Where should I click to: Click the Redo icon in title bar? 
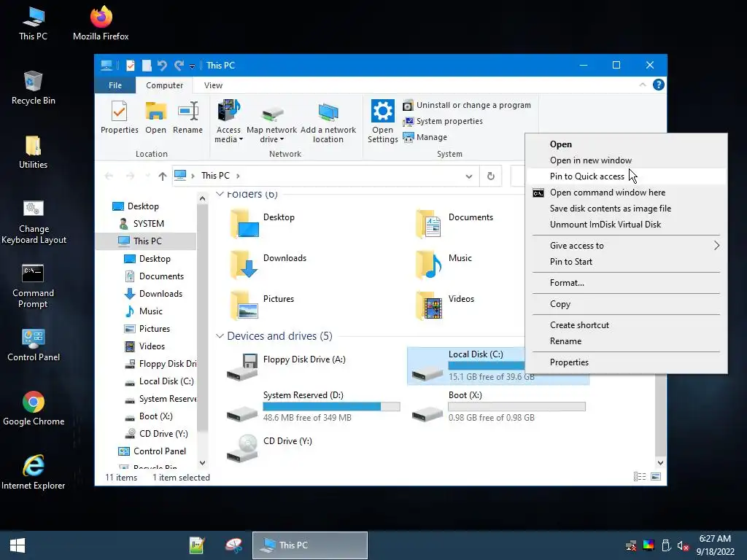[x=179, y=65]
